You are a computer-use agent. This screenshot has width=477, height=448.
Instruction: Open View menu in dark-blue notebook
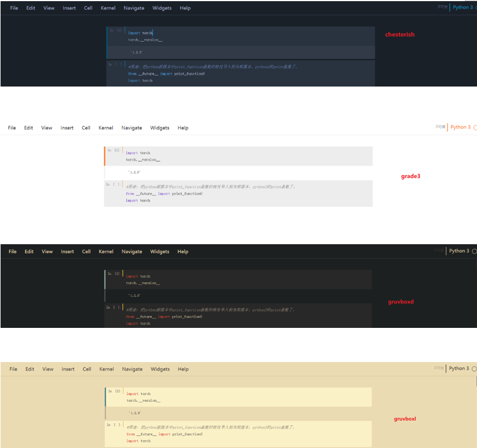(x=49, y=8)
